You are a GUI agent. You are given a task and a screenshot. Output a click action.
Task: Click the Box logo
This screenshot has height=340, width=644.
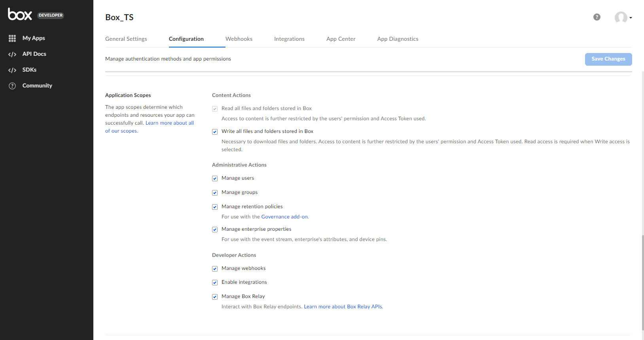point(20,14)
